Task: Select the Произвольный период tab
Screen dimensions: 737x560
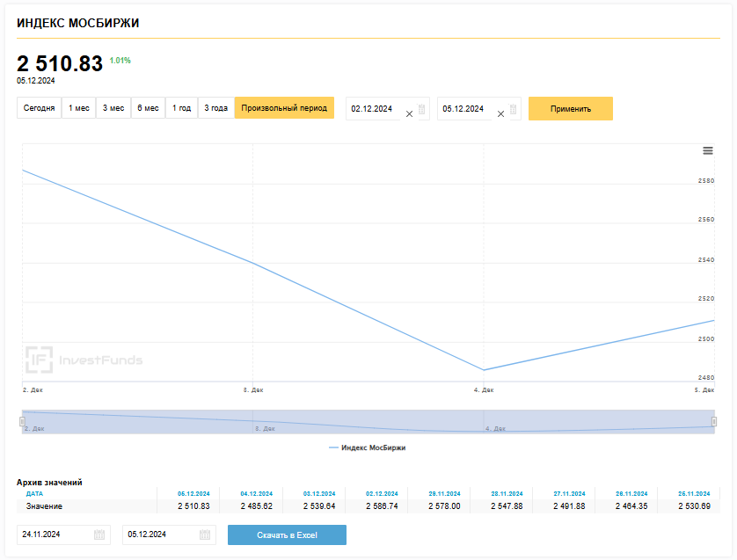Action: click(x=284, y=108)
